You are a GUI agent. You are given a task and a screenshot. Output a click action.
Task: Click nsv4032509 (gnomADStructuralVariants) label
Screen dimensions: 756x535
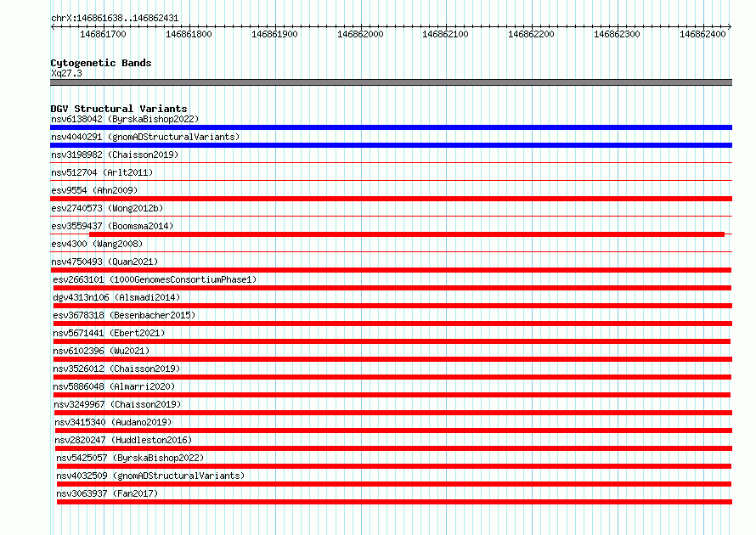(x=150, y=476)
